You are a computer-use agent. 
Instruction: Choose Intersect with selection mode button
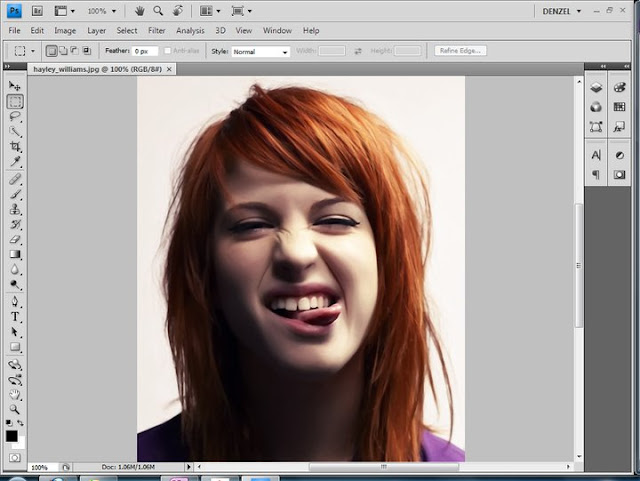[x=87, y=51]
